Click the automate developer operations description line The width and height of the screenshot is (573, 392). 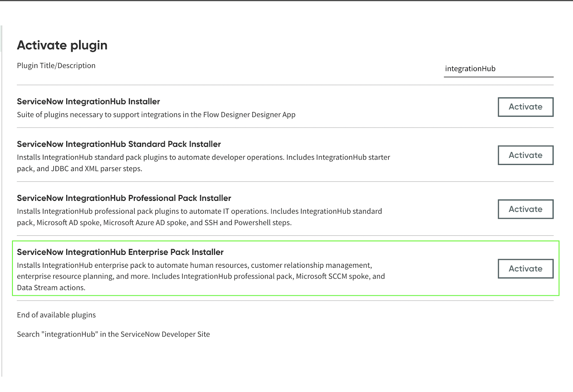pos(203,157)
